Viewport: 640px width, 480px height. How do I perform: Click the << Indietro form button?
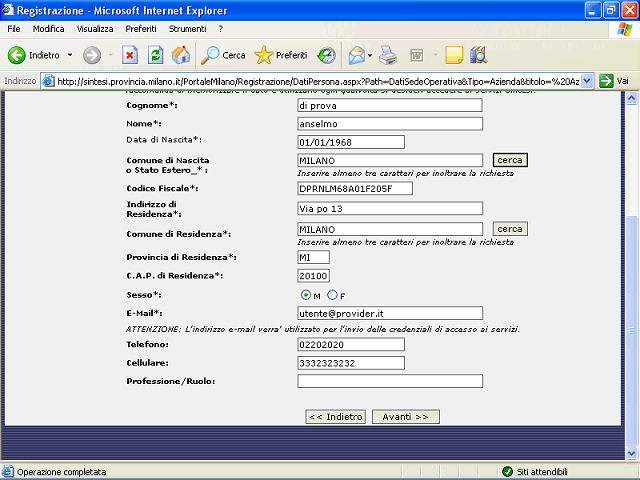(x=336, y=417)
